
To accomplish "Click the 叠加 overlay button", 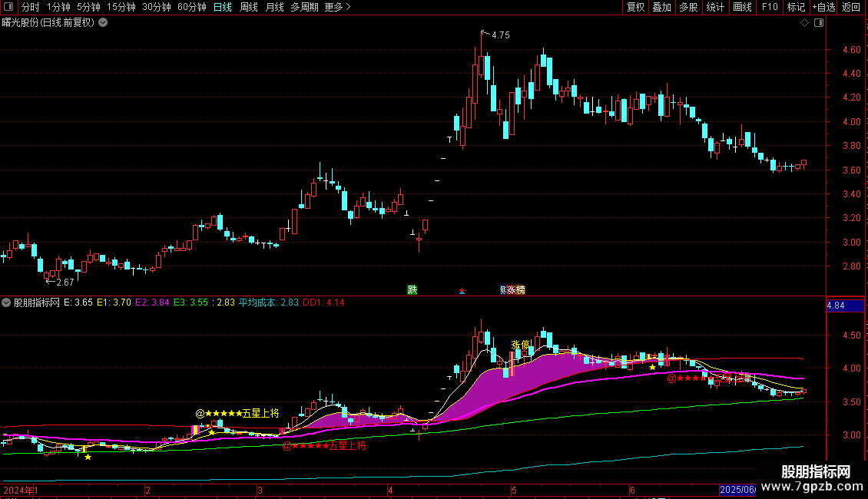I will point(661,7).
